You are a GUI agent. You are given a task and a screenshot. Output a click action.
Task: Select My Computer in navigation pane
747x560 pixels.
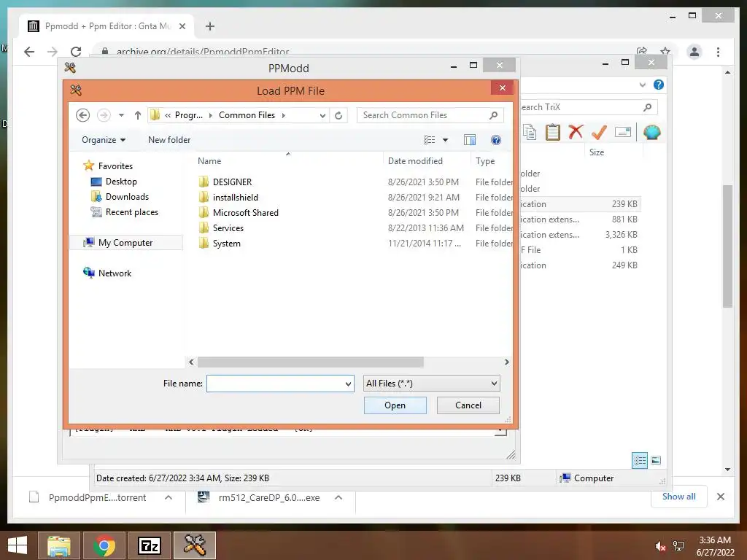[125, 242]
